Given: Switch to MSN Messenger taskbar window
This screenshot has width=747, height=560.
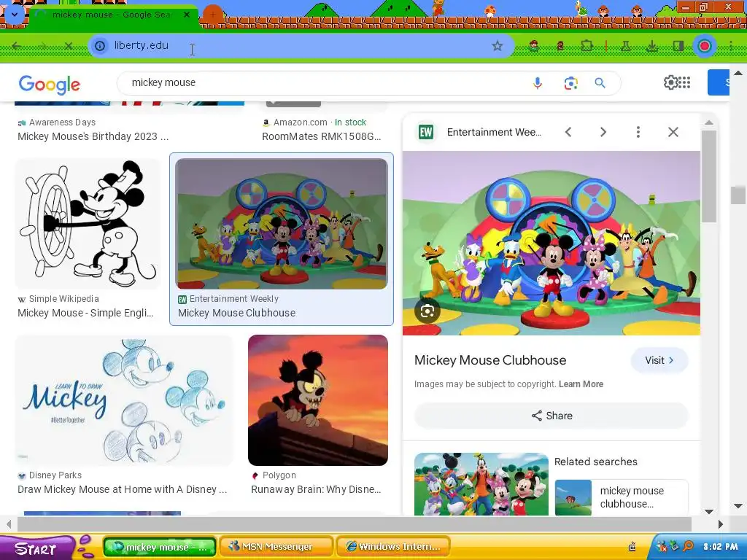Looking at the screenshot, I should click(x=276, y=547).
